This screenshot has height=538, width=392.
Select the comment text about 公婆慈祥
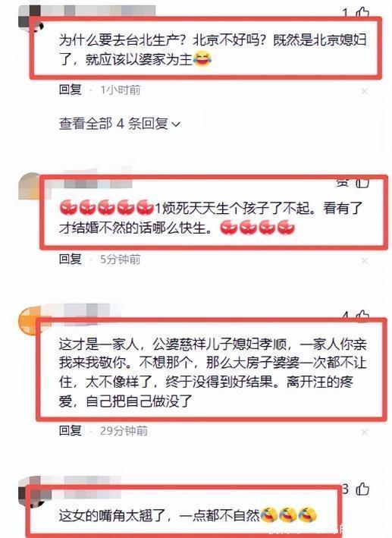pos(212,373)
